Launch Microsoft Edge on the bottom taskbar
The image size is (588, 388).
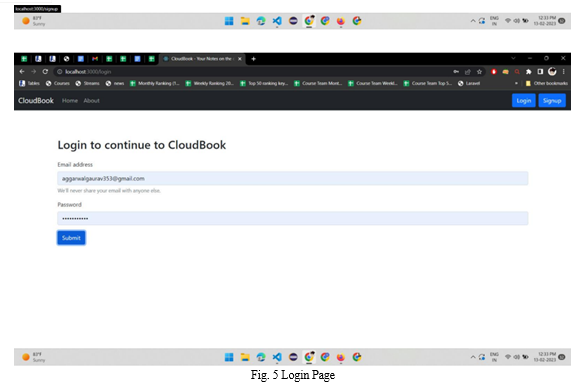pyautogui.click(x=261, y=357)
